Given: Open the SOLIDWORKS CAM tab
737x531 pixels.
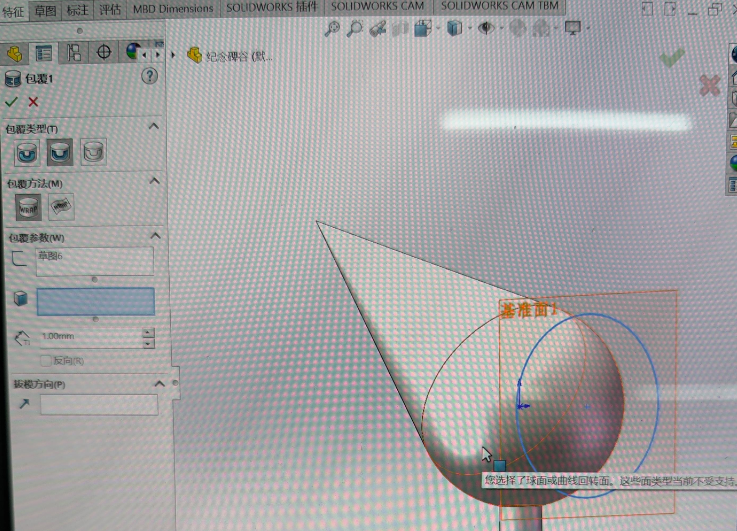Looking at the screenshot, I should (x=377, y=7).
